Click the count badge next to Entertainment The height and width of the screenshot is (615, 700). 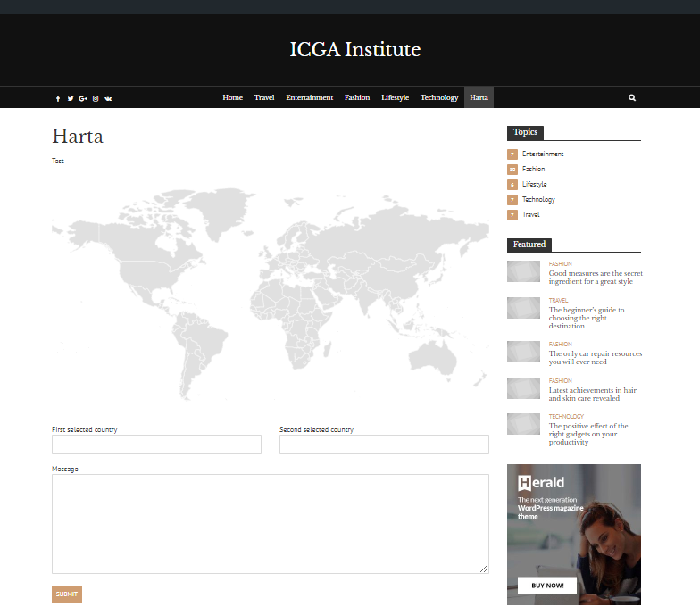tap(512, 154)
